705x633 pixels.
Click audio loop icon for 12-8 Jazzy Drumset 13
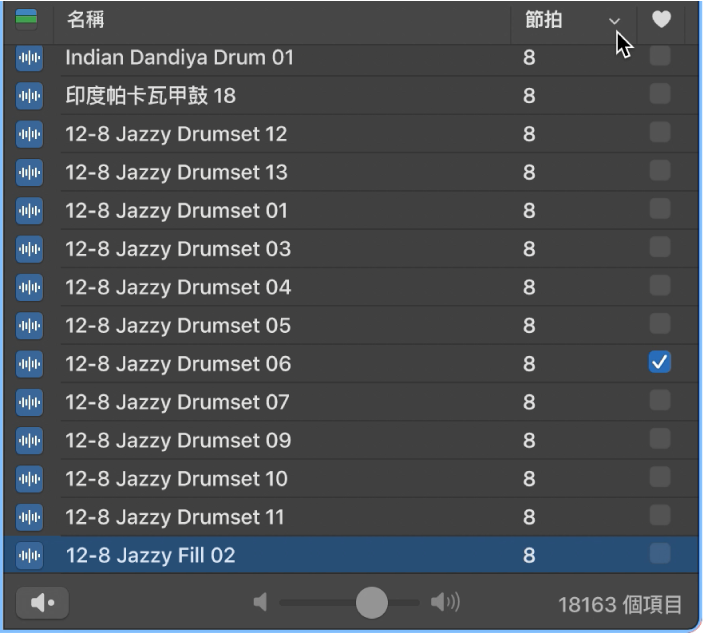pos(29,172)
